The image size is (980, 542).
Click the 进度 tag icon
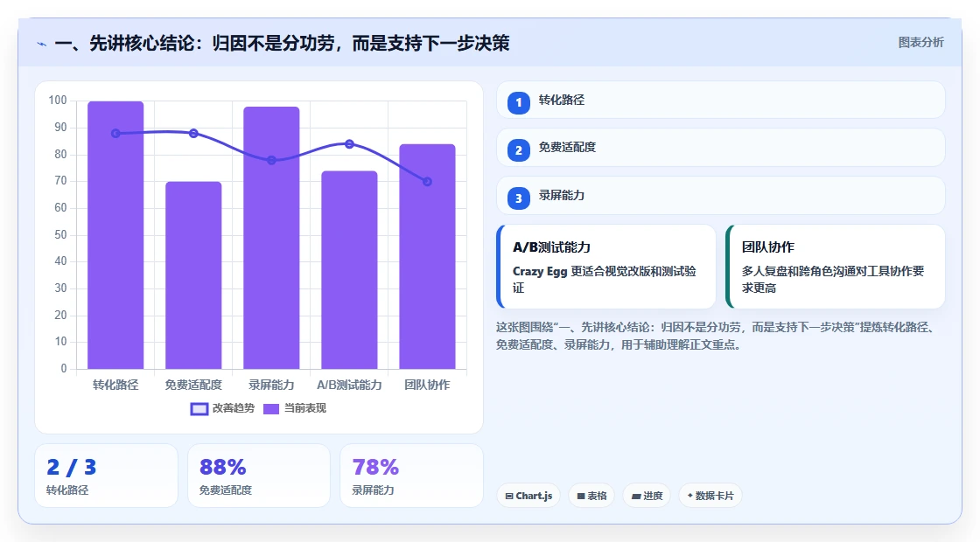point(636,496)
